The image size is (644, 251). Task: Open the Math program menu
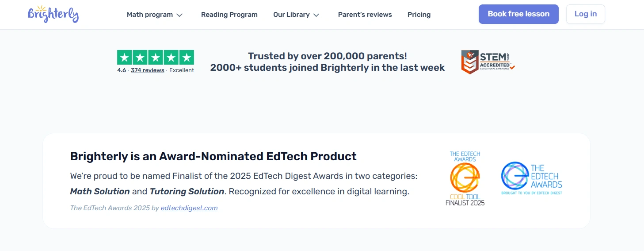tap(150, 15)
